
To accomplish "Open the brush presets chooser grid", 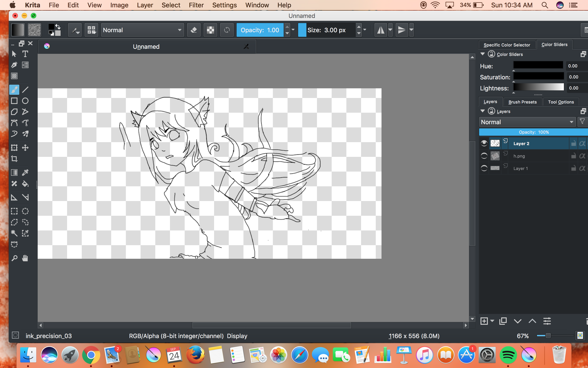I will [x=91, y=30].
